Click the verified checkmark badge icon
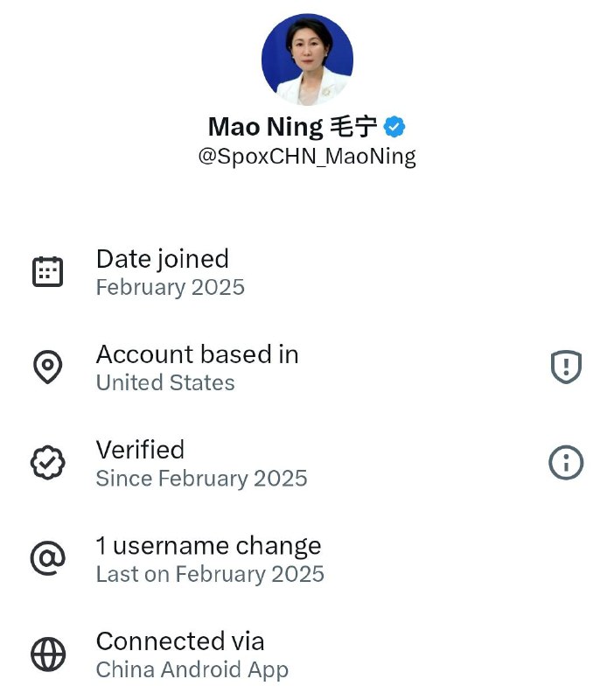 pyautogui.click(x=48, y=462)
